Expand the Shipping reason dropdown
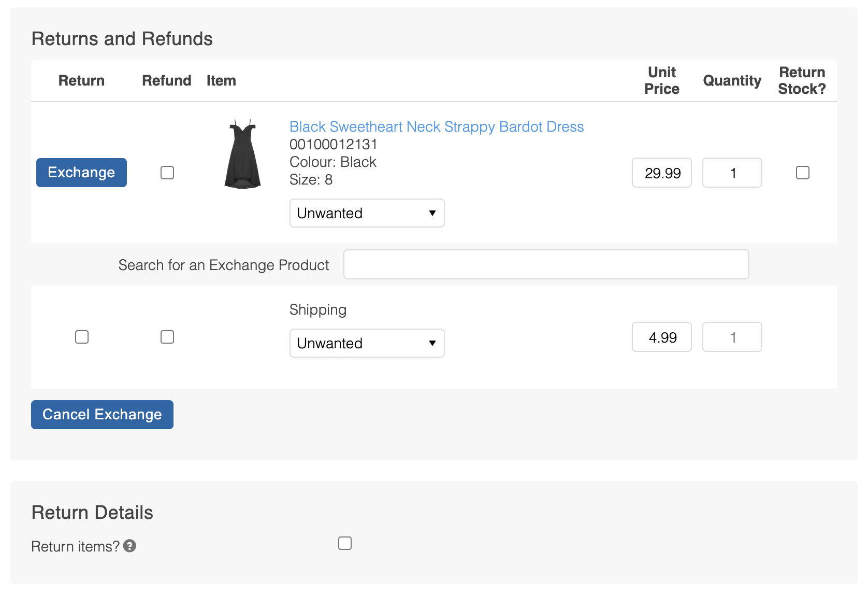Viewport: 868px width, 594px height. [x=367, y=343]
